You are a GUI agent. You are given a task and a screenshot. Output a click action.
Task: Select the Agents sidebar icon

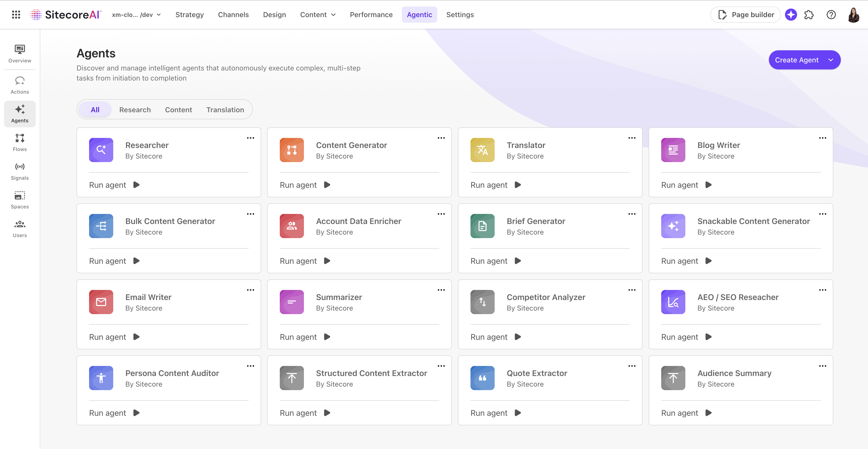(x=20, y=114)
